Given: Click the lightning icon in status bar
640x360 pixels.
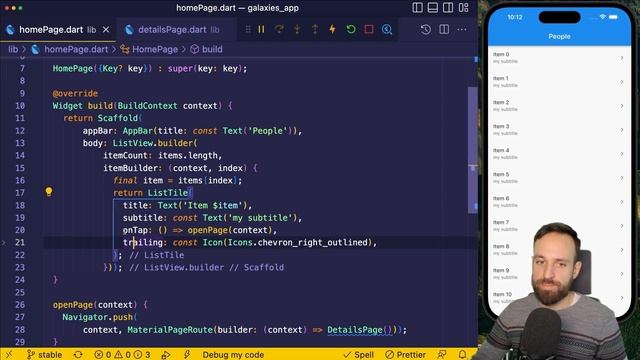Looking at the screenshot, I should (x=187, y=355).
